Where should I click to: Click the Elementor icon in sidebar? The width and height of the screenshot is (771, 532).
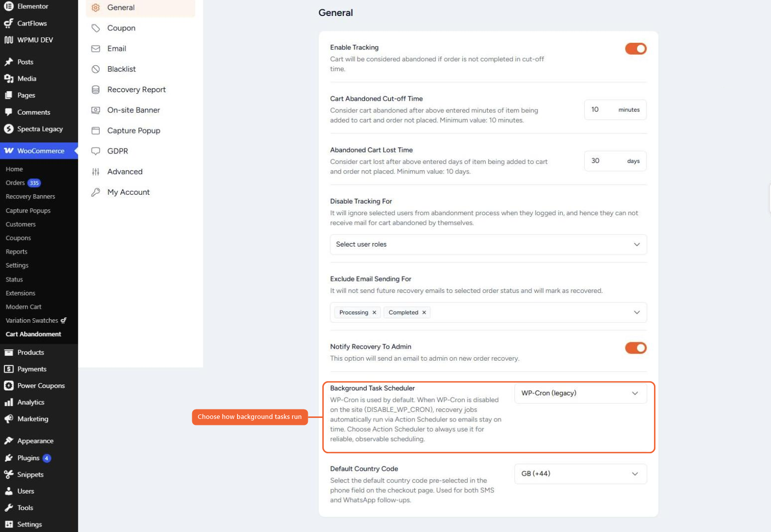pyautogui.click(x=8, y=6)
